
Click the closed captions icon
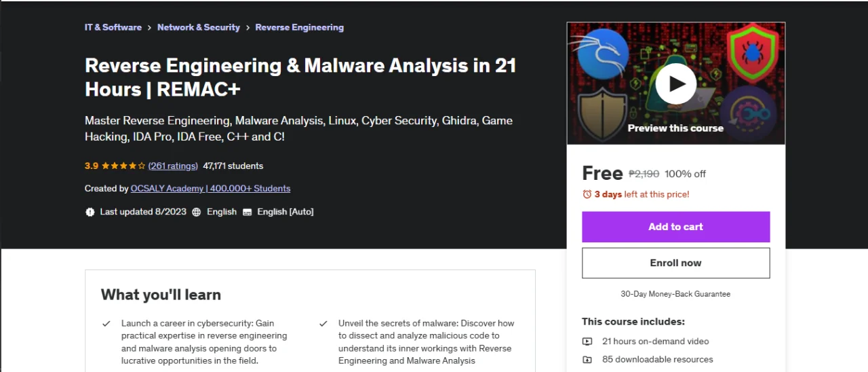coord(248,212)
